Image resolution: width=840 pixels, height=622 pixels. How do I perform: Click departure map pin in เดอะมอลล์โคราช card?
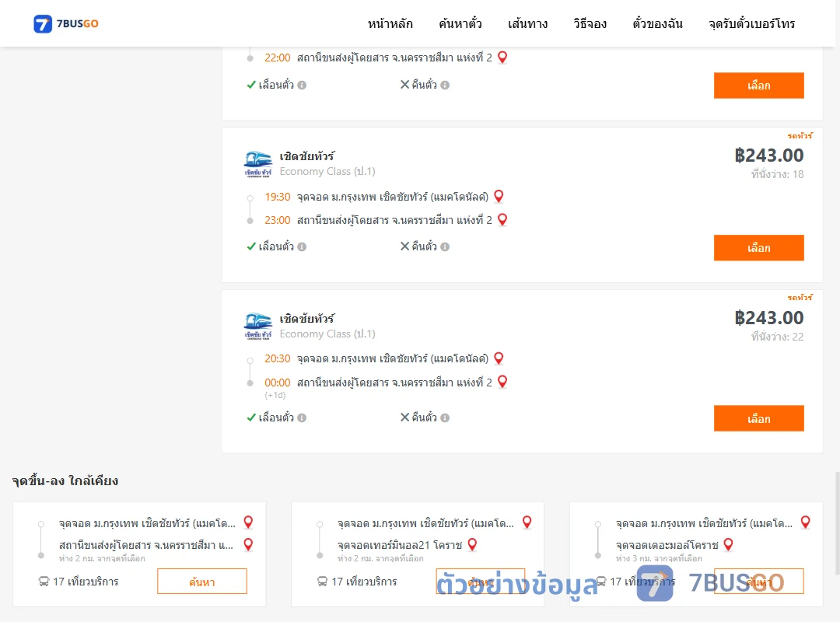(x=806, y=522)
